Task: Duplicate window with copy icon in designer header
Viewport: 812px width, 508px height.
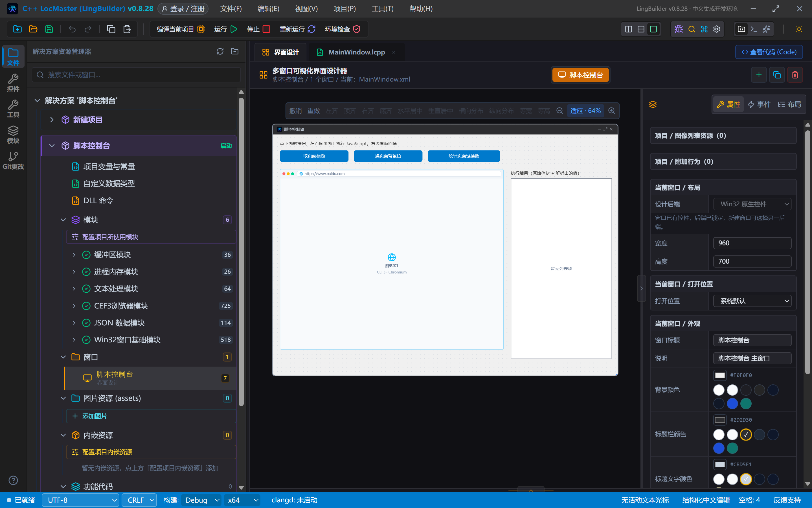Action: pos(777,75)
